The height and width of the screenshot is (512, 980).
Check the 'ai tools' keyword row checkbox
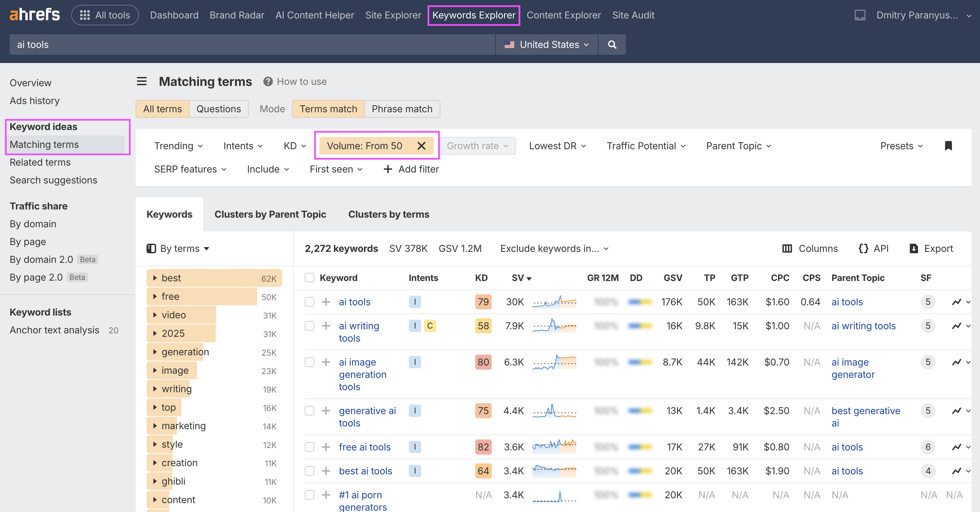[309, 302]
